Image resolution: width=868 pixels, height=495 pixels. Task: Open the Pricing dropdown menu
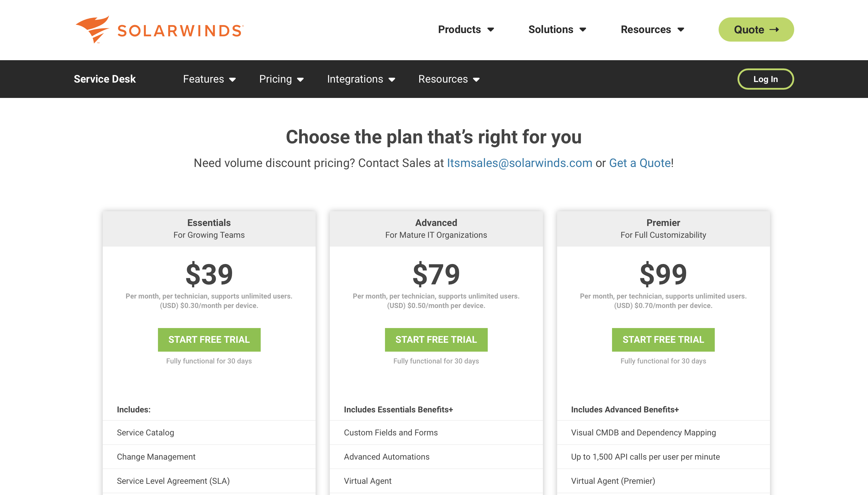(281, 79)
